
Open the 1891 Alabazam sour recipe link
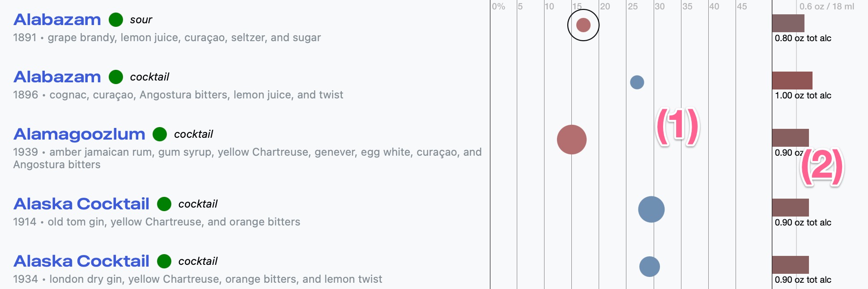57,20
